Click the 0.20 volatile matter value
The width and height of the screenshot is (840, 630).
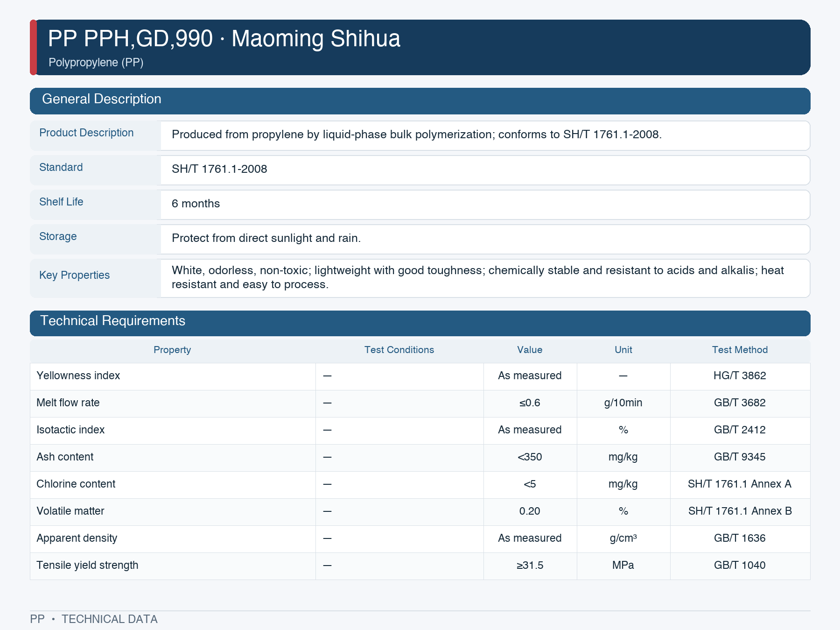click(530, 511)
